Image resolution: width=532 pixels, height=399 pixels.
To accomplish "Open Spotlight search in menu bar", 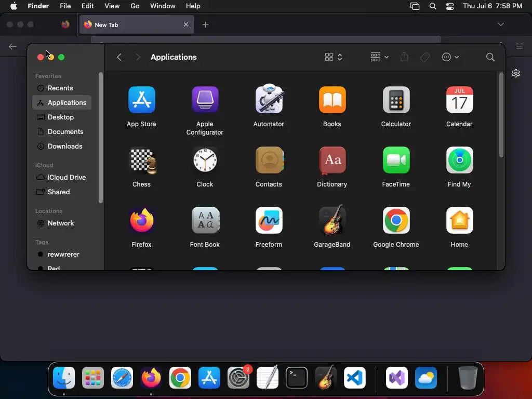I will click(x=433, y=6).
